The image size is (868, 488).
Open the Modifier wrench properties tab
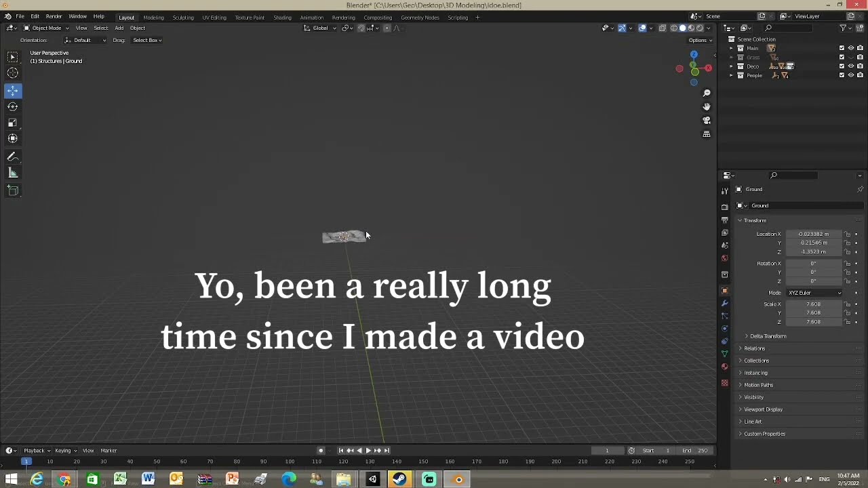click(725, 303)
